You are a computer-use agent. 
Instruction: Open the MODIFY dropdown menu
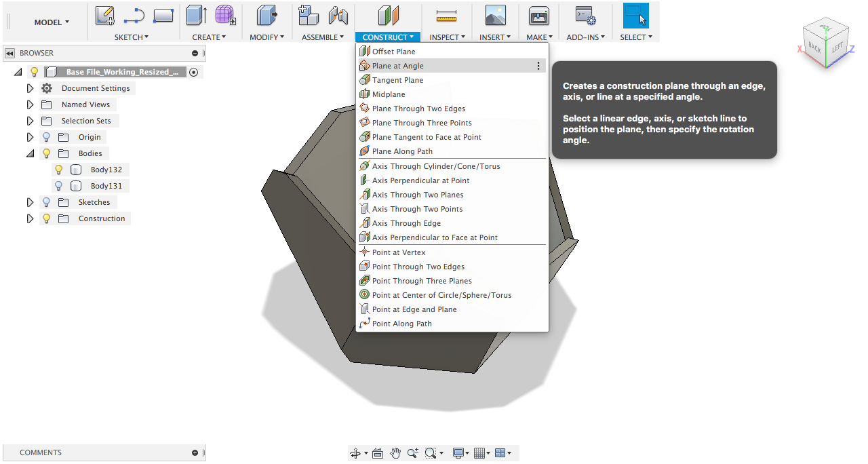(x=267, y=37)
